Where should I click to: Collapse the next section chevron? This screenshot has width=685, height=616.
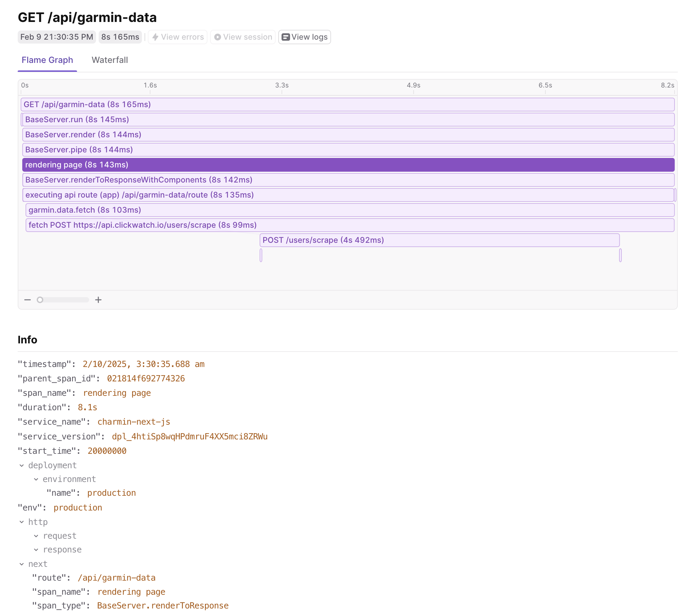22,564
